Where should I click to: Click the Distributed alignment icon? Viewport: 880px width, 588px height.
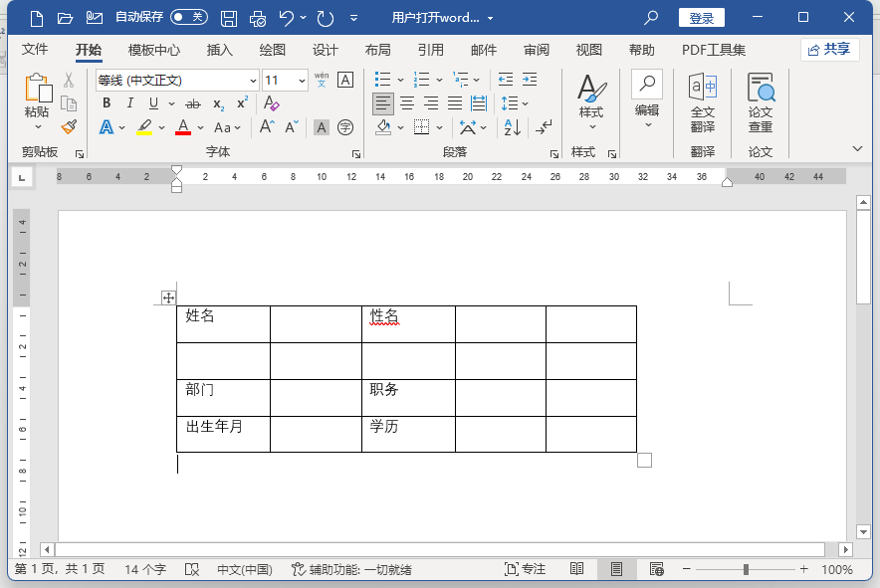479,103
